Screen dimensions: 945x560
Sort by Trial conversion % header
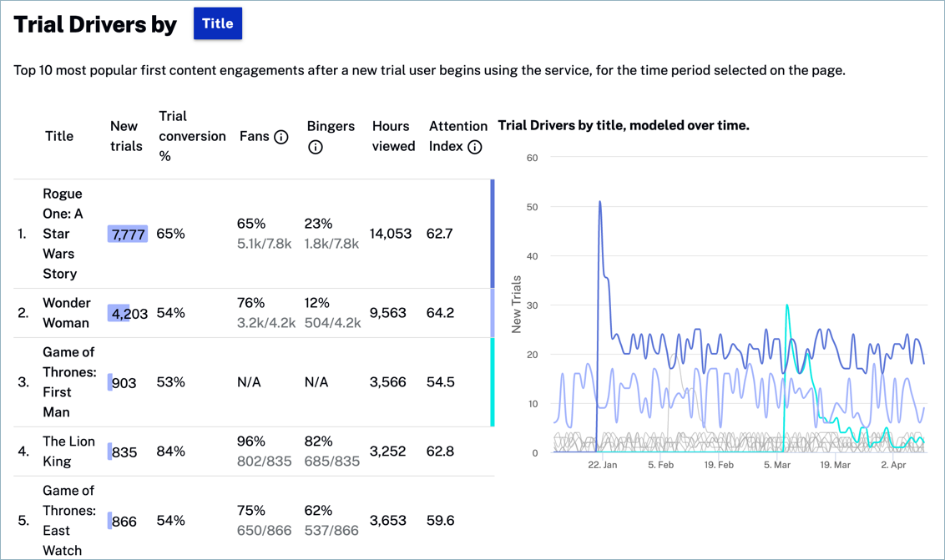pos(191,136)
